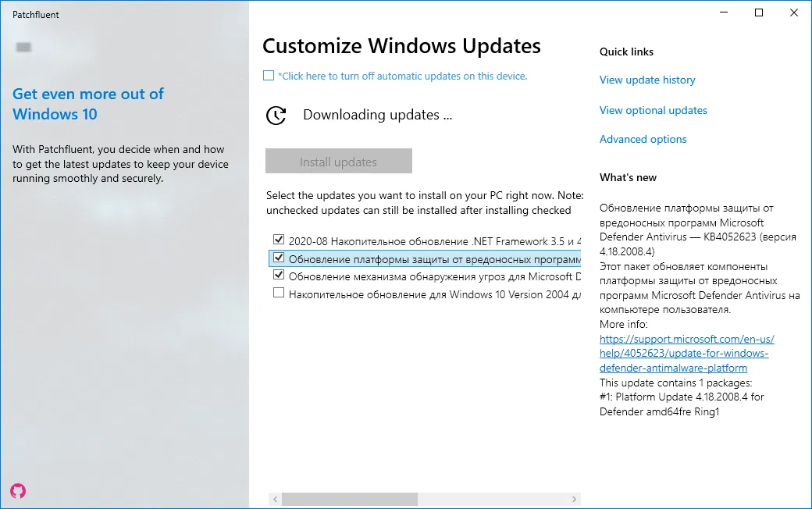This screenshot has height=509, width=812.
Task: Click the hamburger menu icon under Patchfluent
Action: [23, 48]
